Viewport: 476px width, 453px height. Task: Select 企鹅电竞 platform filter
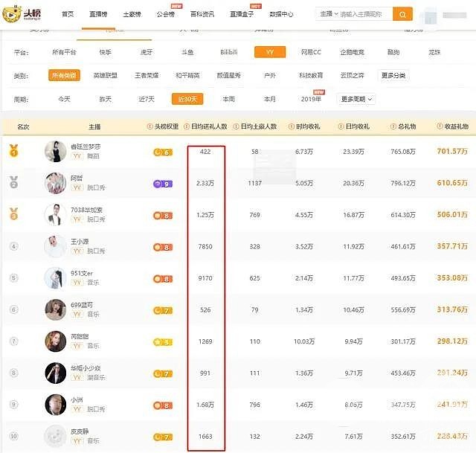click(x=352, y=52)
